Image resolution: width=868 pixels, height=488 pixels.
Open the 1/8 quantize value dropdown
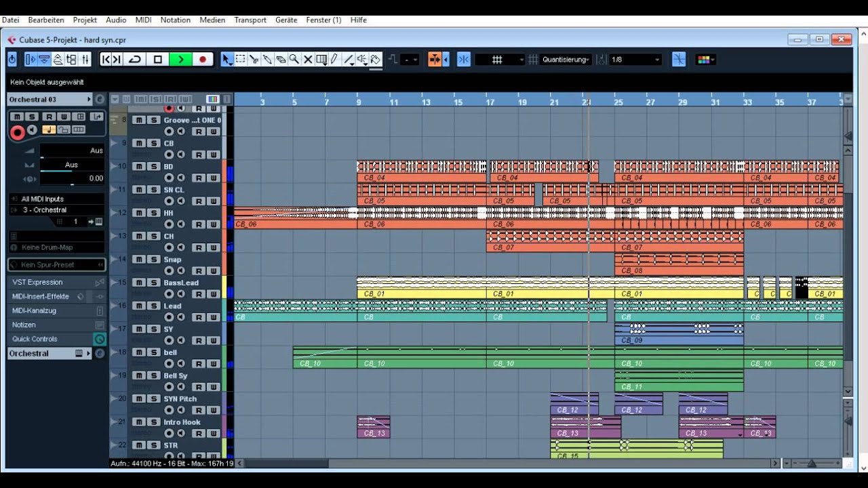635,60
